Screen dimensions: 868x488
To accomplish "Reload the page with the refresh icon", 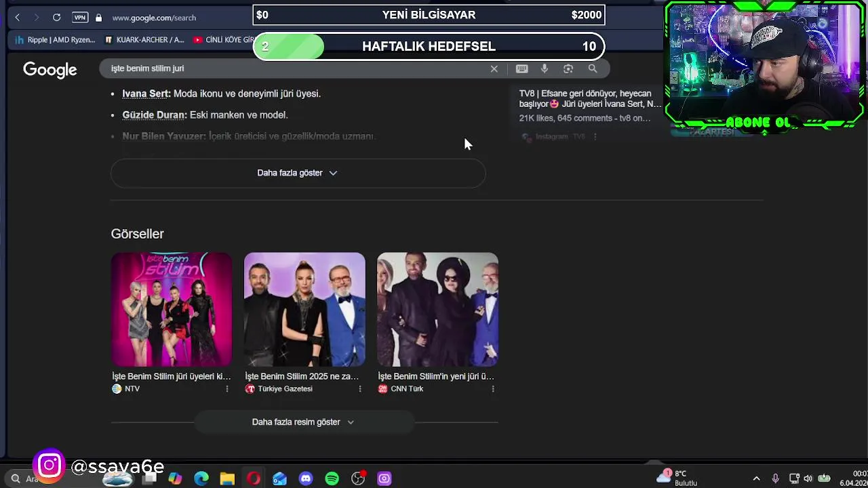I will click(56, 18).
